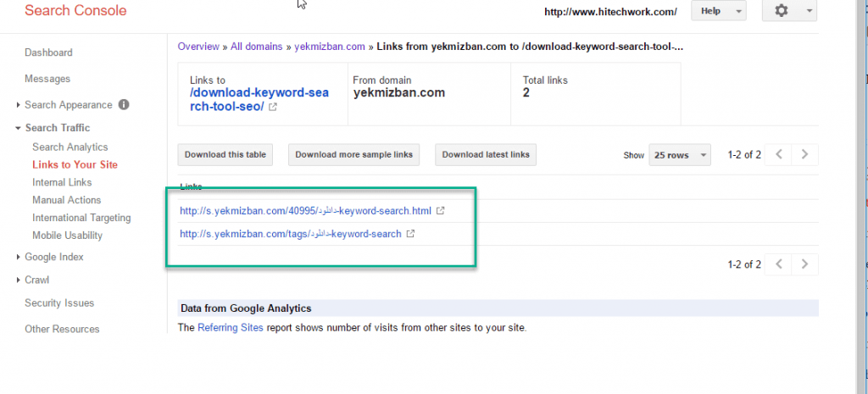Open the Help dropdown
This screenshot has width=868, height=394.
719,11
